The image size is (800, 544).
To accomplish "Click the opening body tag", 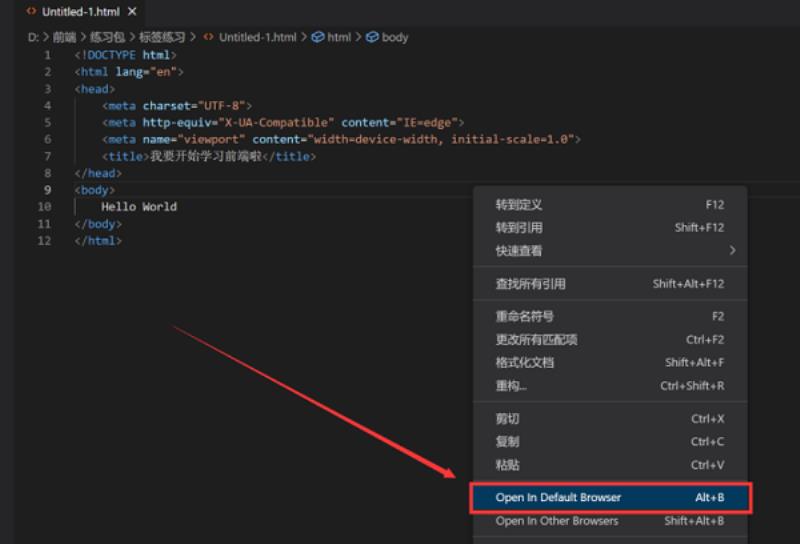I will 95,190.
